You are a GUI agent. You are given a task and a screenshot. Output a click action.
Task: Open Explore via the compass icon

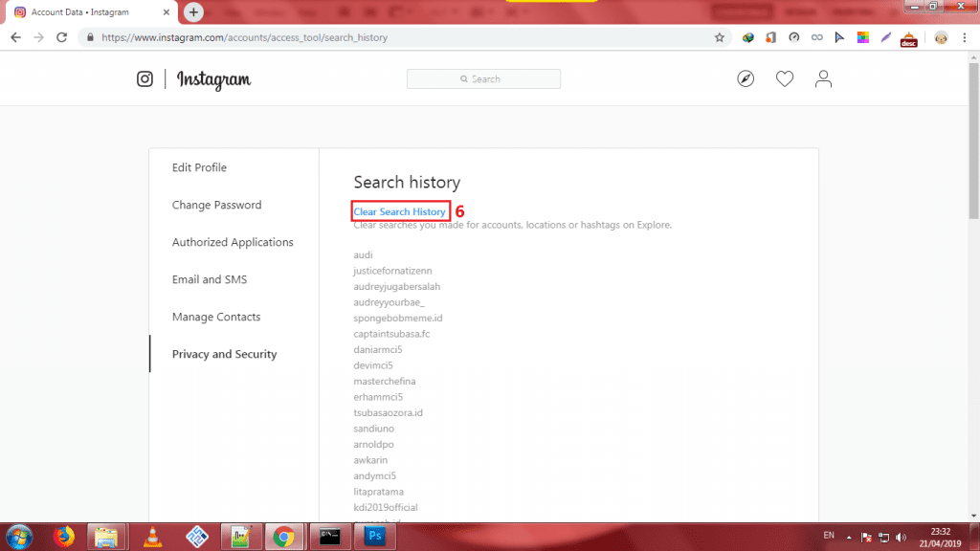(745, 78)
